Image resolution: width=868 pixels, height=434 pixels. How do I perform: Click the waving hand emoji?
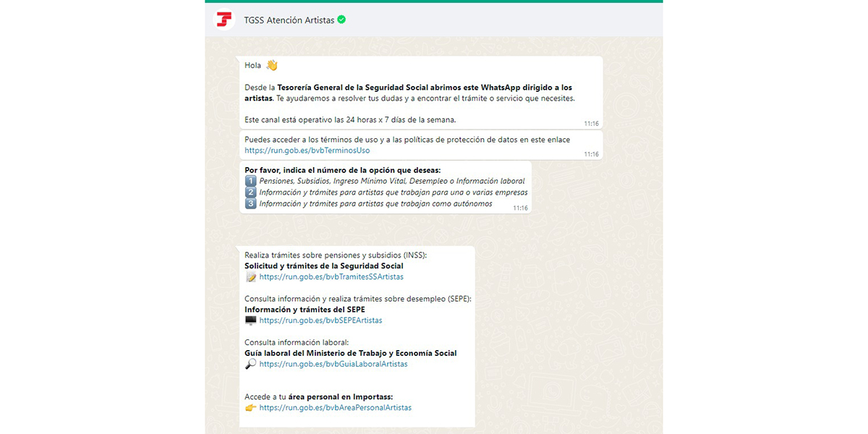(x=271, y=65)
